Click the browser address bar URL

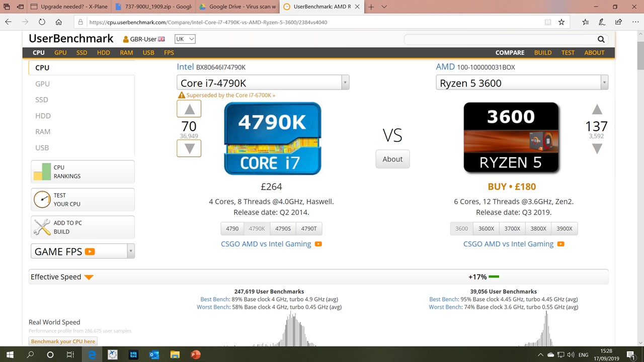pos(209,22)
